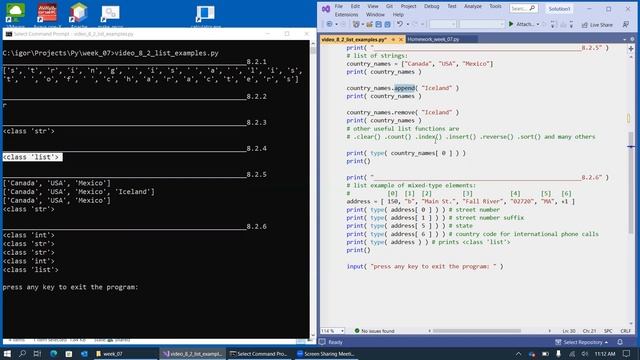Screen dimensions: 640x360
Task: Click the Ready status icon
Action: [x=322, y=342]
